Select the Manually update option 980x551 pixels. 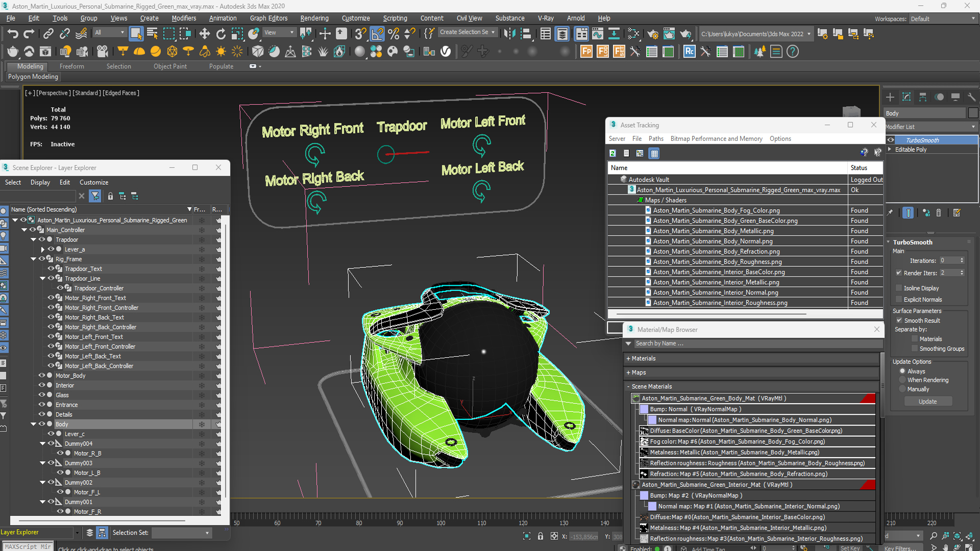(902, 389)
